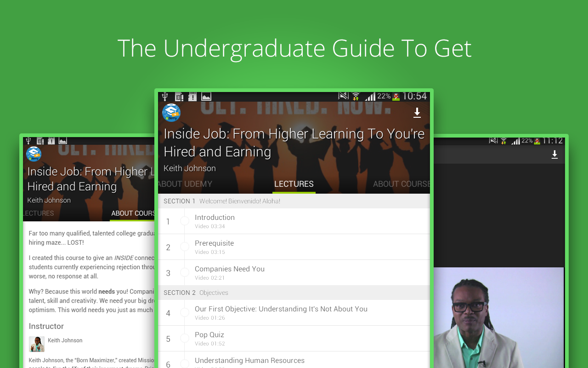Tap course title in center screen header
Viewport: 588px width, 368px height.
(x=294, y=143)
